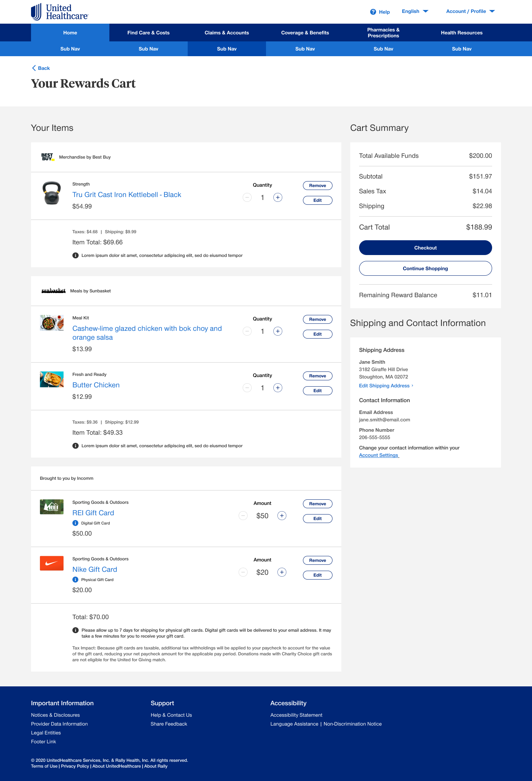The image size is (532, 781).
Task: Go back using the Back chevron link
Action: tap(41, 68)
